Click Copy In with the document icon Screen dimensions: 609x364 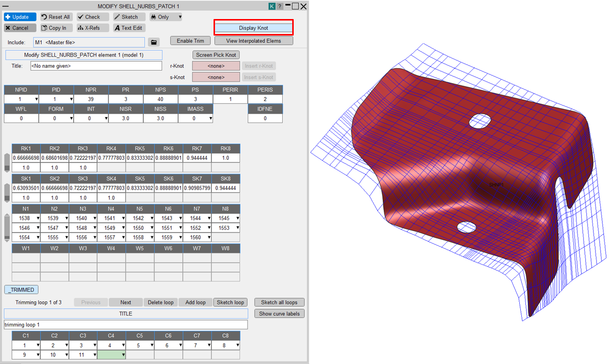[54, 28]
